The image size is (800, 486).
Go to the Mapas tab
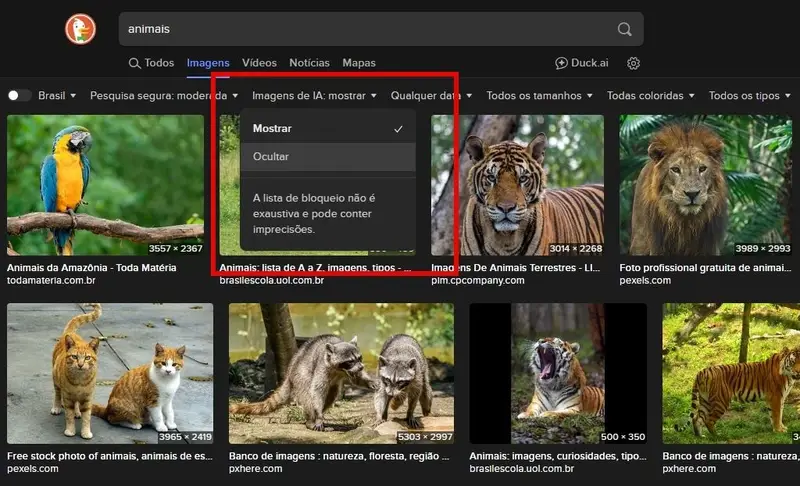tap(359, 63)
